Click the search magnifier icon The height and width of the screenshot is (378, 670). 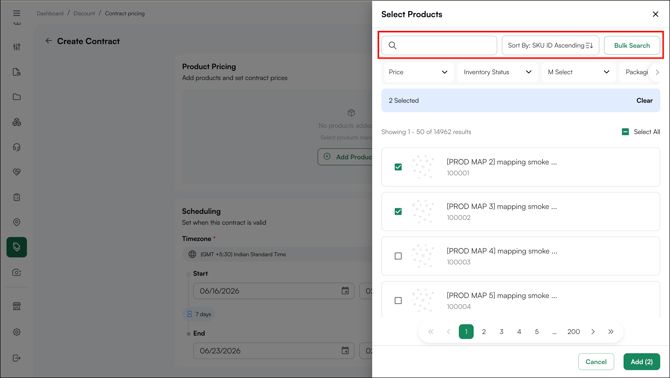pos(392,45)
